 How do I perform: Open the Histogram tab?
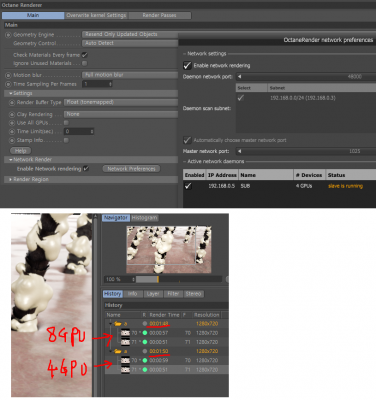144,218
